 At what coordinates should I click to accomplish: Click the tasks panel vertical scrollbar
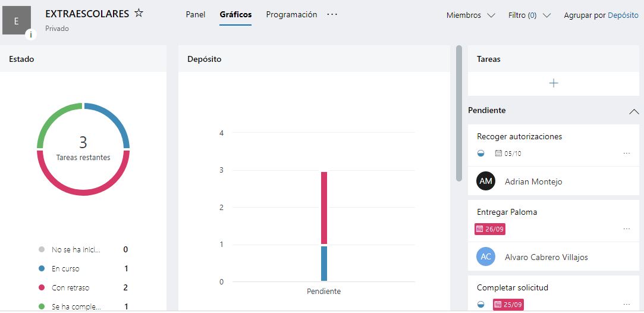(x=458, y=113)
